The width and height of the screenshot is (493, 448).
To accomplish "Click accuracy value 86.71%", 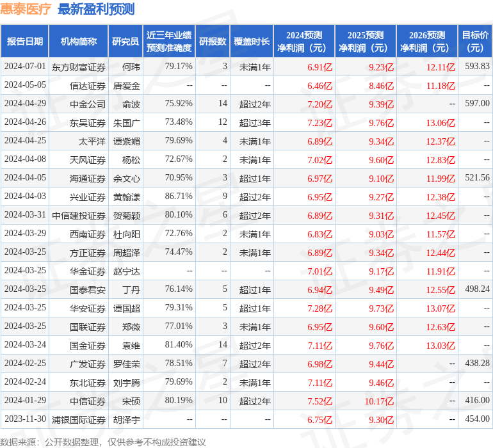I will 179,196.
